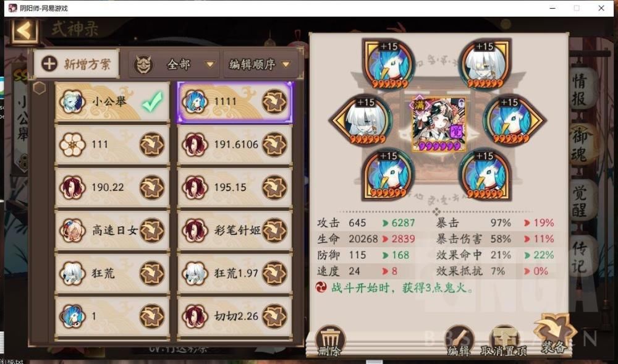This screenshot has height=364, width=618.
Task: Select the highlighted 1111 preset
Action: pos(235,102)
